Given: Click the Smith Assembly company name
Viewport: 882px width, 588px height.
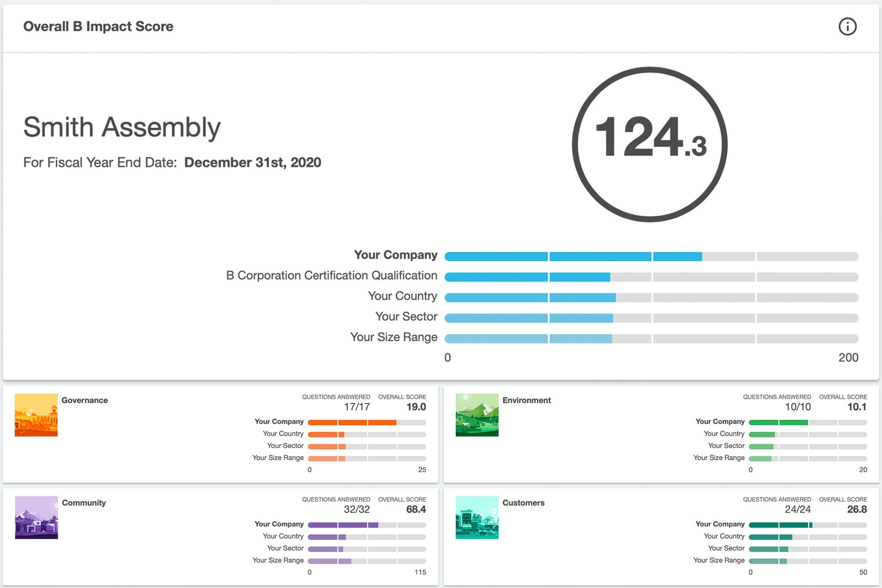Looking at the screenshot, I should [122, 128].
